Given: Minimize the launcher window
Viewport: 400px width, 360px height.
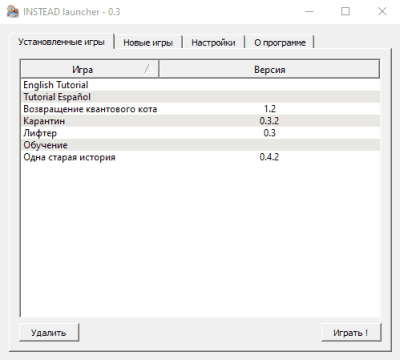Looking at the screenshot, I should pyautogui.click(x=309, y=12).
